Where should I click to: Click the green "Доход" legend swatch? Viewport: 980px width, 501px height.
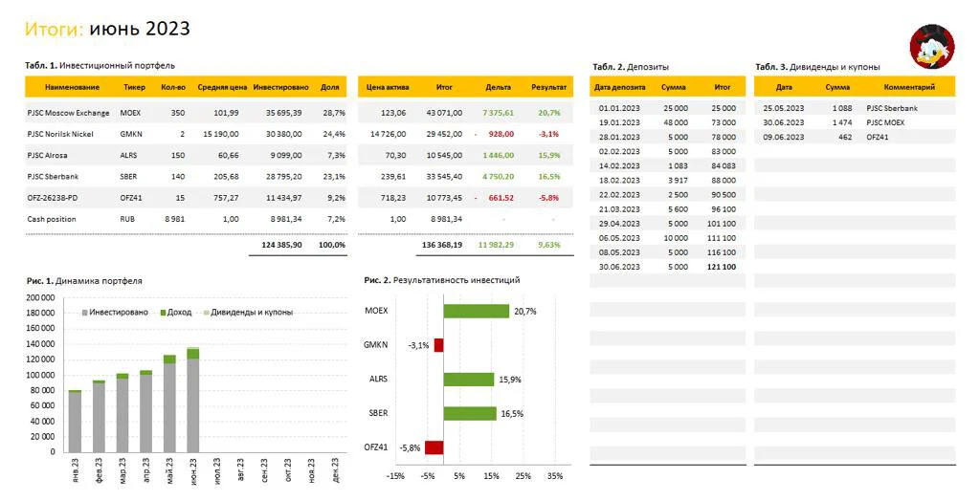point(163,313)
